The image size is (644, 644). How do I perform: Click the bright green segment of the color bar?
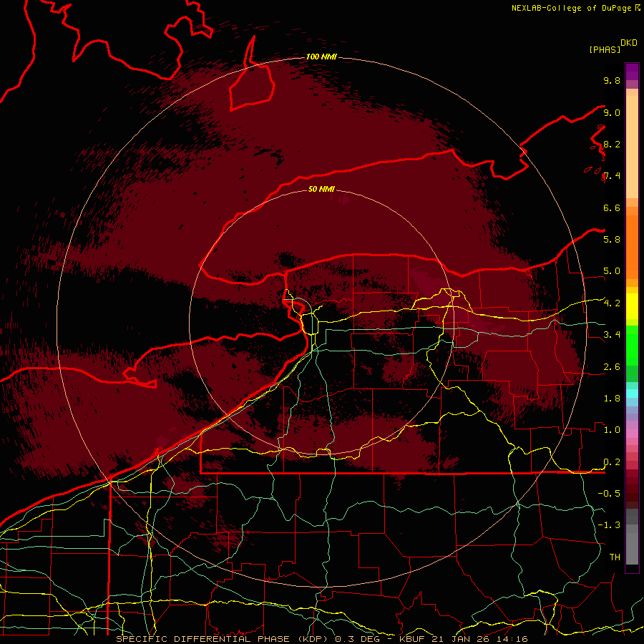pos(632,346)
